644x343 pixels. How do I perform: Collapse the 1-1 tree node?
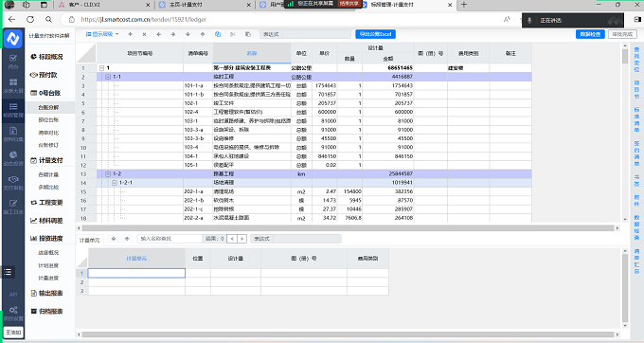(108, 77)
